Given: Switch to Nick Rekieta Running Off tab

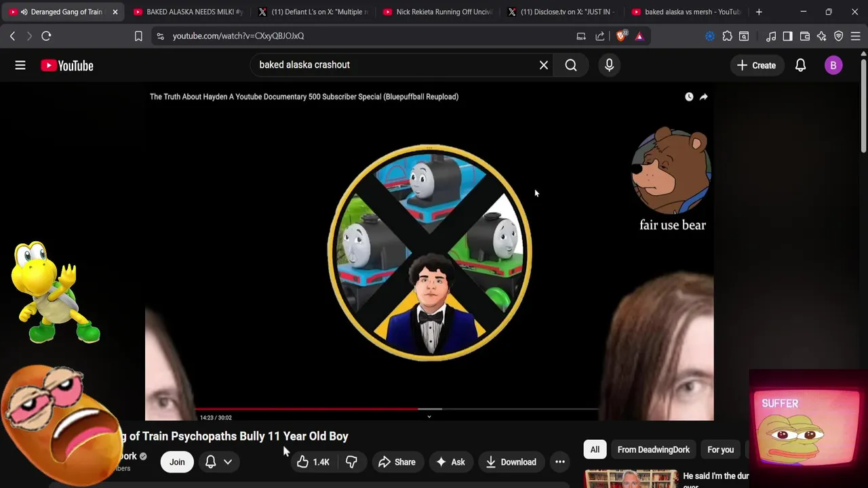Looking at the screenshot, I should point(437,12).
